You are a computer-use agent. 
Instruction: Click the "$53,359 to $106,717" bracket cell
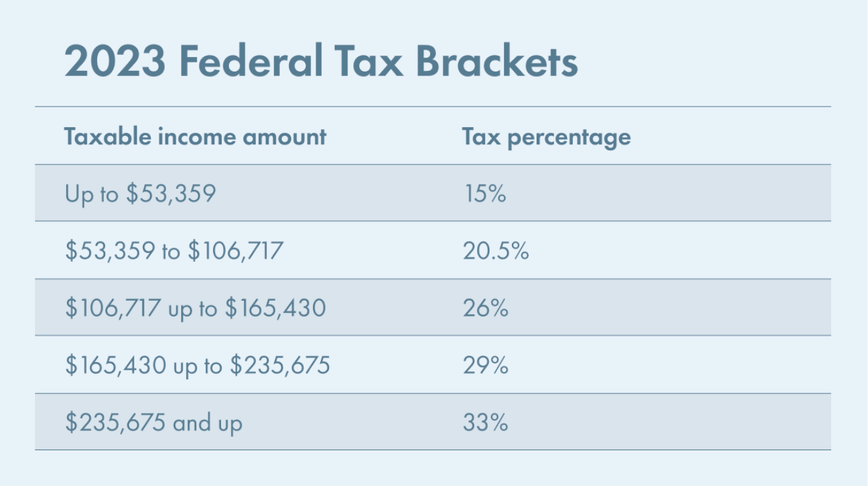[174, 251]
